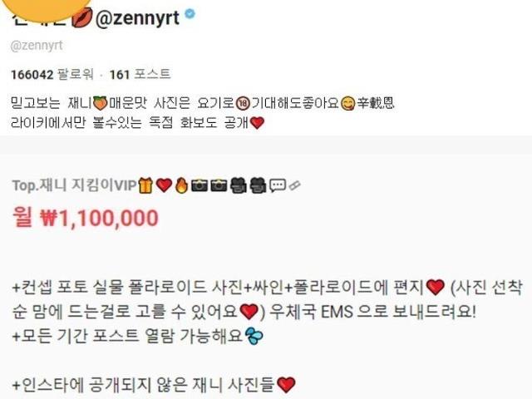
Task: Click the fire emoji in tier title
Action: [181, 185]
